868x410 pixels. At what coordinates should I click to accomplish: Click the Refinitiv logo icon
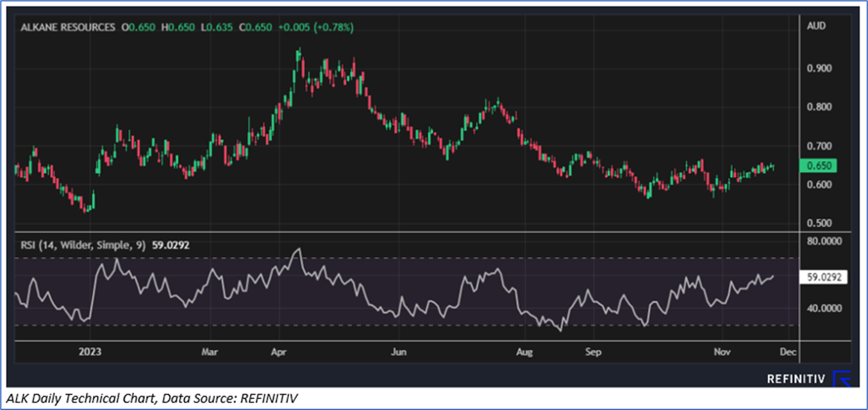point(842,379)
